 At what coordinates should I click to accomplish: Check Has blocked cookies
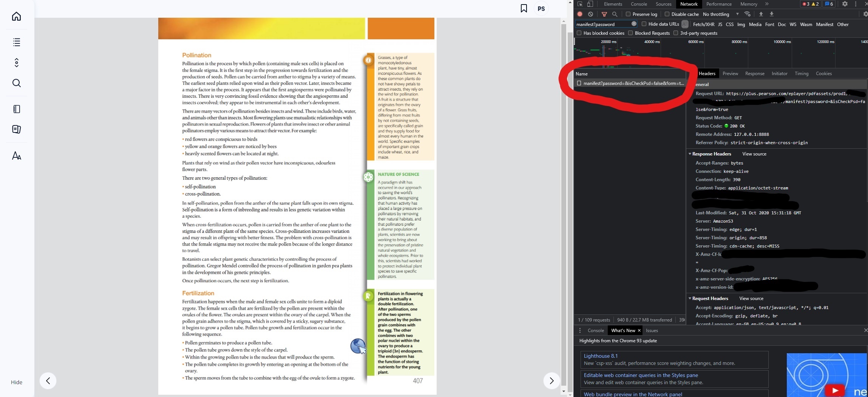(579, 33)
